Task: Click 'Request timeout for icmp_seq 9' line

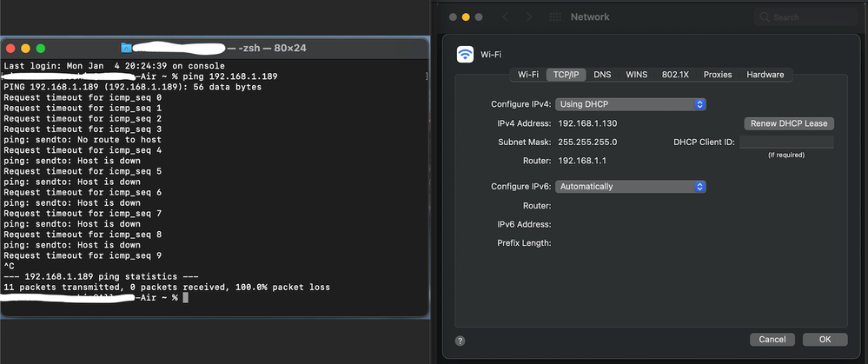Action: (83, 256)
